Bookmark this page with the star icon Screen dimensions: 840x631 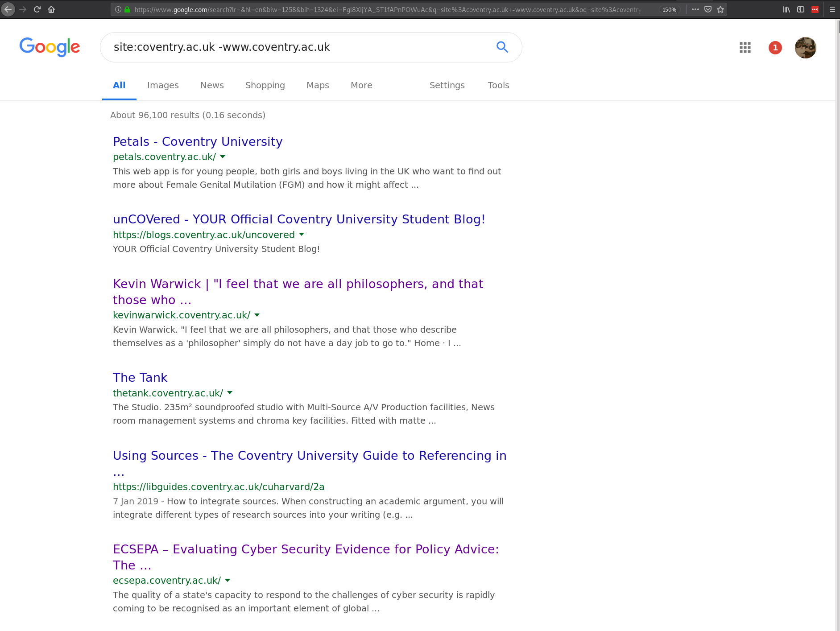720,9
